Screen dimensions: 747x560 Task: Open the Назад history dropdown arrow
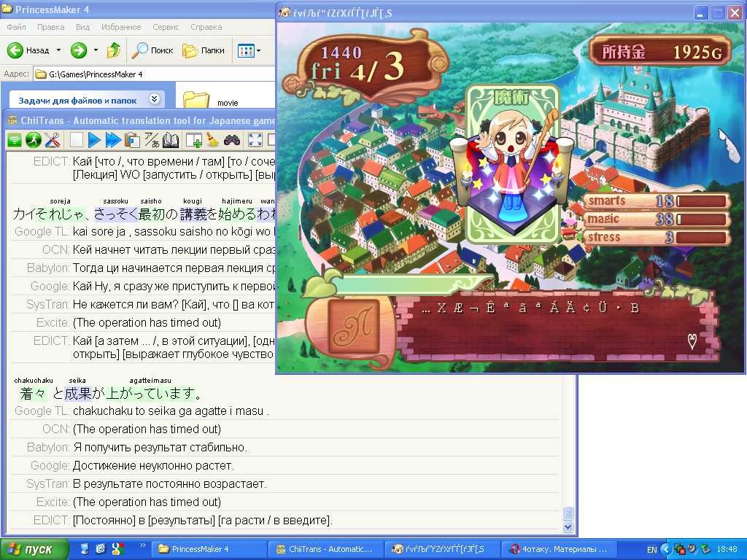[x=58, y=50]
